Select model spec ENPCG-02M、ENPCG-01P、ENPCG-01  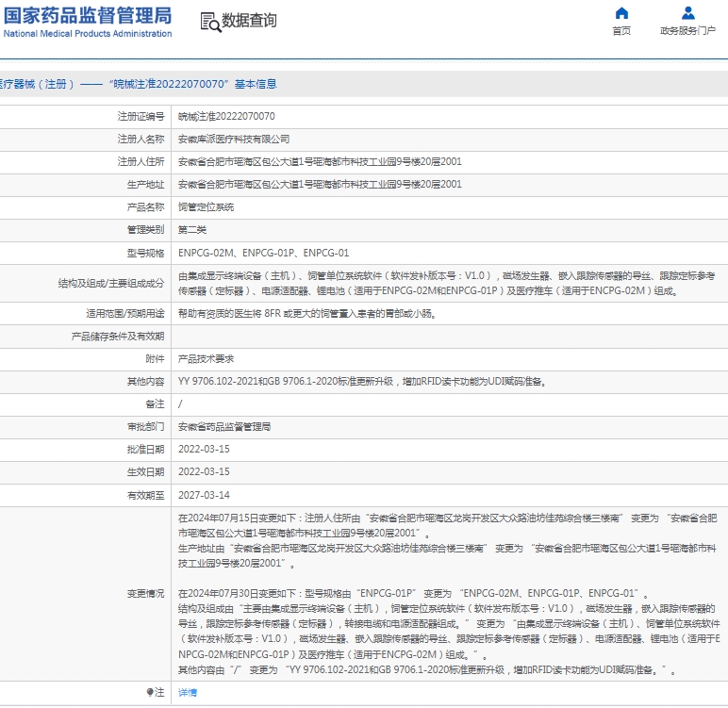263,253
